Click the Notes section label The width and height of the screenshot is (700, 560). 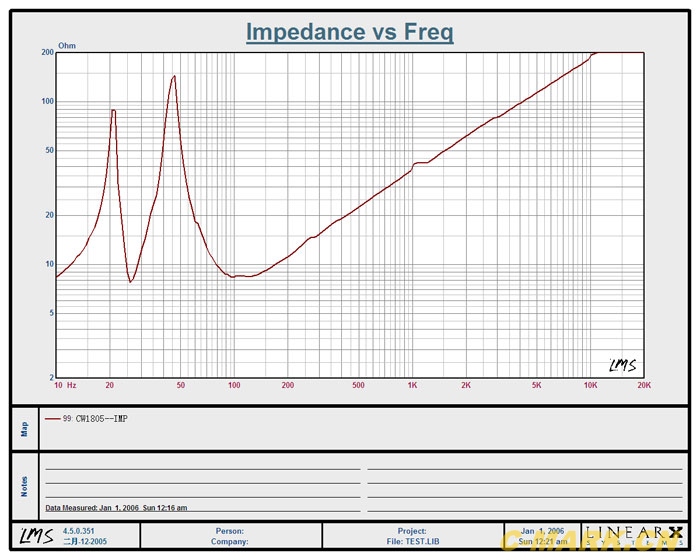coord(25,485)
